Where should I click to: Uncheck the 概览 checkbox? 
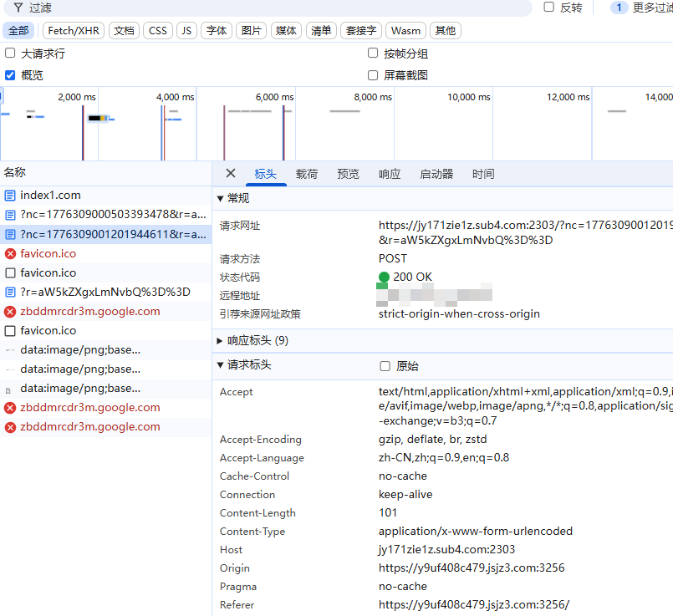tap(10, 75)
